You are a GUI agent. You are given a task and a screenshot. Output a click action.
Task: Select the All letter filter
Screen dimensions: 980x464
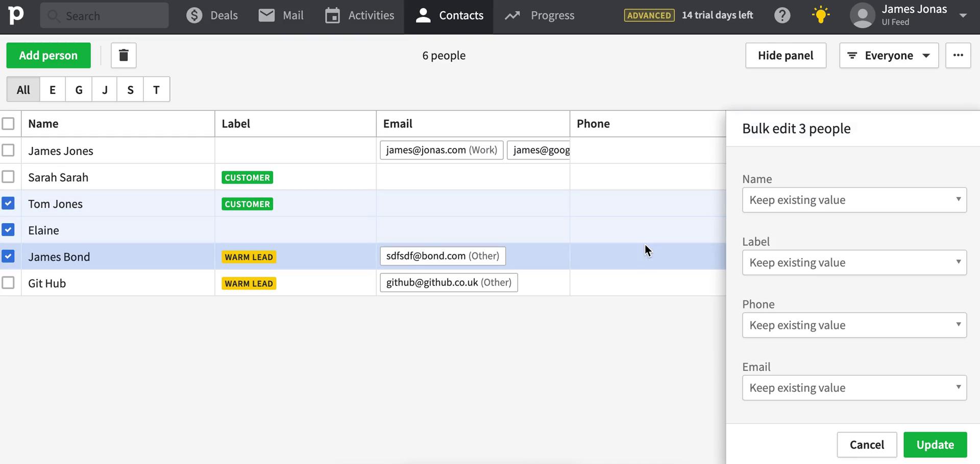coord(23,90)
